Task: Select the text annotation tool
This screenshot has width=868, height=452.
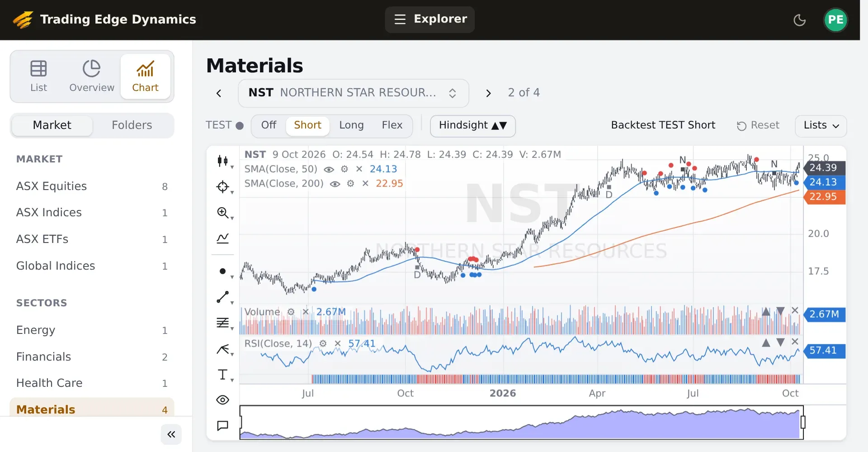Action: point(222,375)
